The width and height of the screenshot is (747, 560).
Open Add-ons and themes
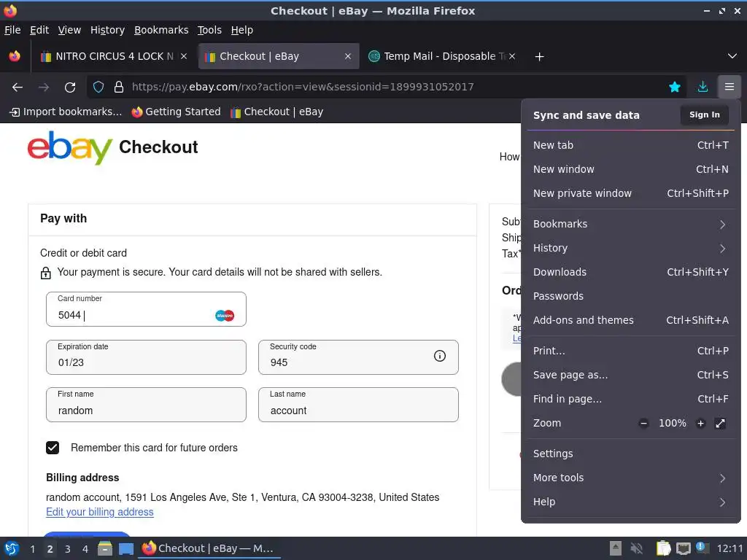tap(630, 321)
